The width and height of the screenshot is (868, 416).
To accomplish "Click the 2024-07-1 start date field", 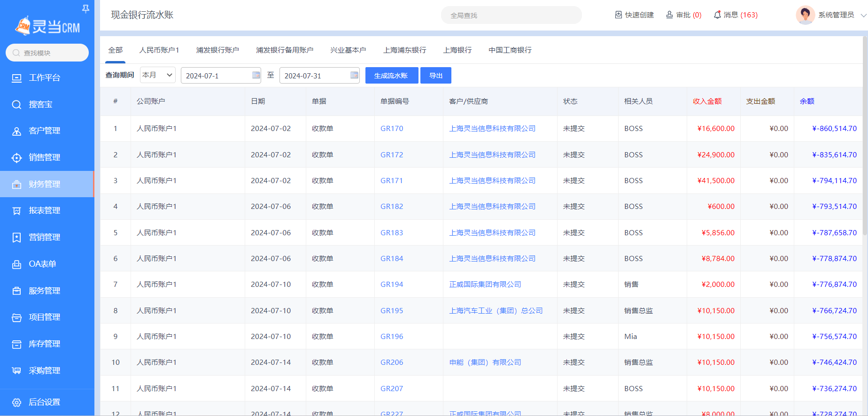I will pyautogui.click(x=221, y=76).
